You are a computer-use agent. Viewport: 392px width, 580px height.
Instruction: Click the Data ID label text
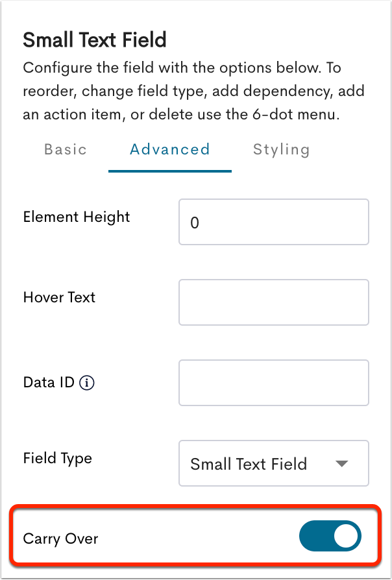coord(49,383)
